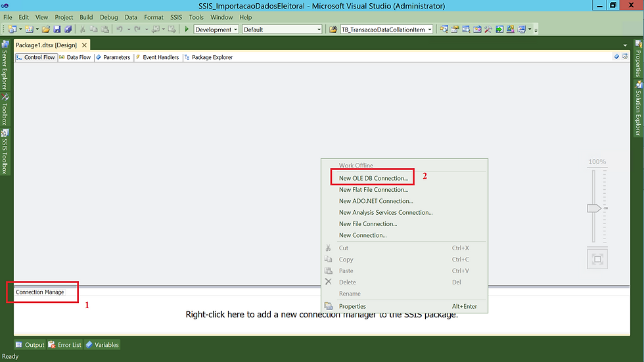Open the Undo history dropdown arrow
The width and height of the screenshot is (644, 362).
pos(129,29)
